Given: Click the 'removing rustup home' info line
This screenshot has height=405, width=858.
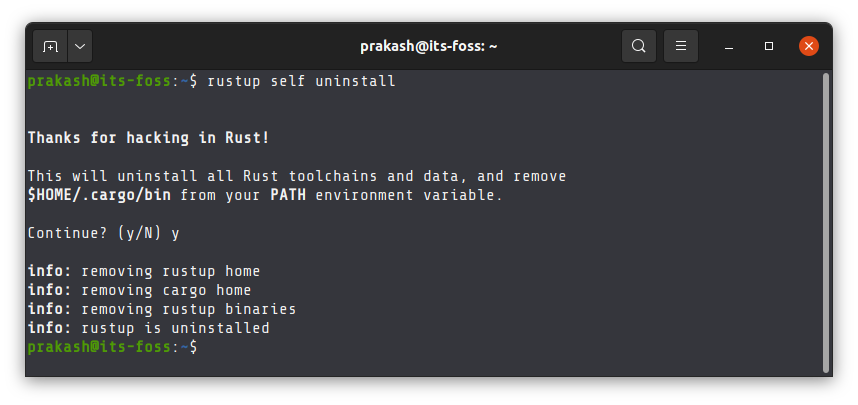Looking at the screenshot, I should coord(144,271).
